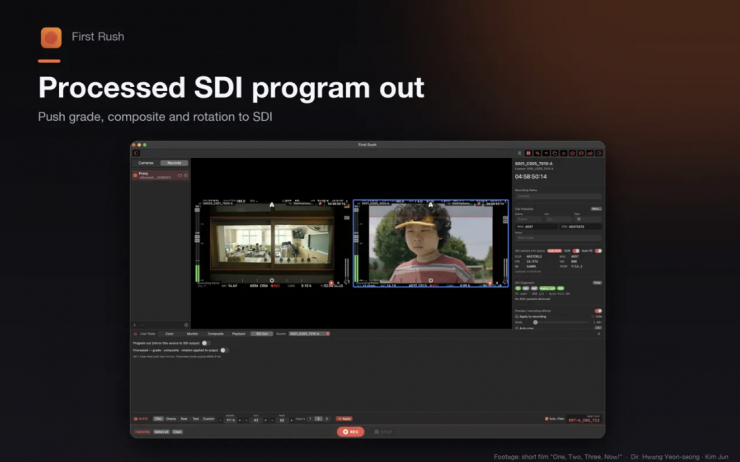Remove the source using the red X beside S001_C005_T010-A
Image resolution: width=740 pixels, height=462 pixels.
pyautogui.click(x=328, y=334)
